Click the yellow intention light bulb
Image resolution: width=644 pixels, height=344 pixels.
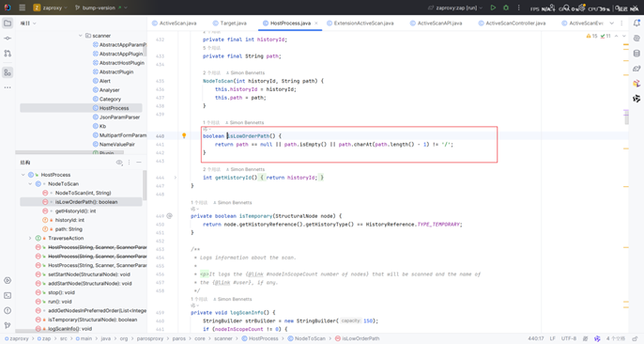pos(184,135)
